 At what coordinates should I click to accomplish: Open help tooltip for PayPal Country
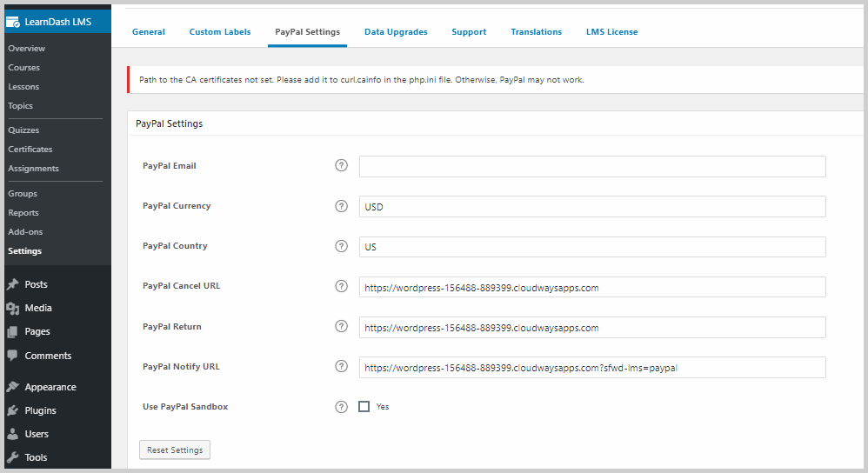tap(342, 246)
